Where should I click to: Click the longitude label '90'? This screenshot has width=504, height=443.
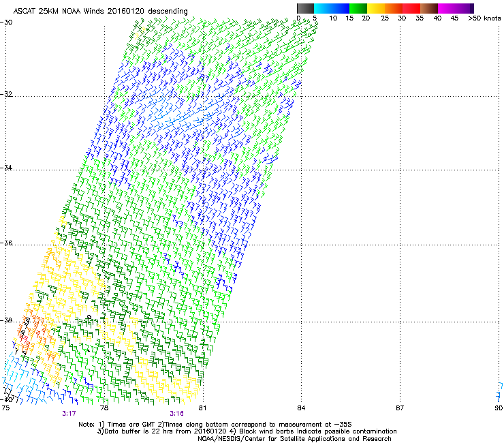click(499, 408)
